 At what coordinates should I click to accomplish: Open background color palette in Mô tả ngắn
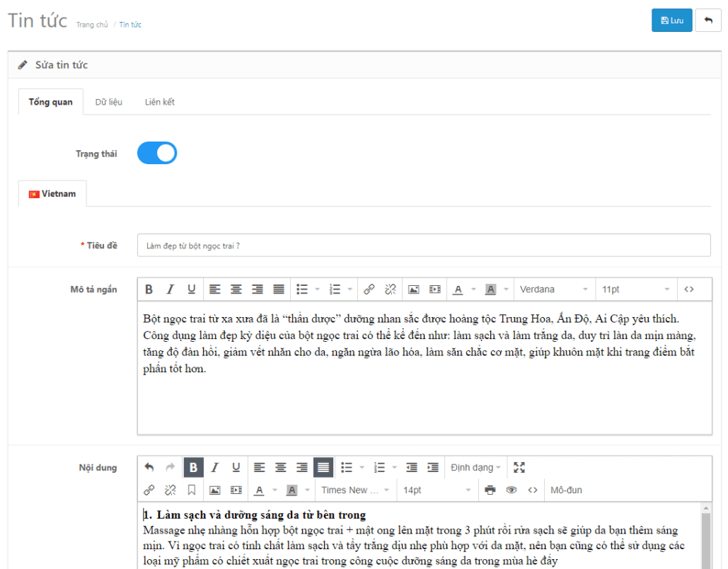pyautogui.click(x=506, y=289)
